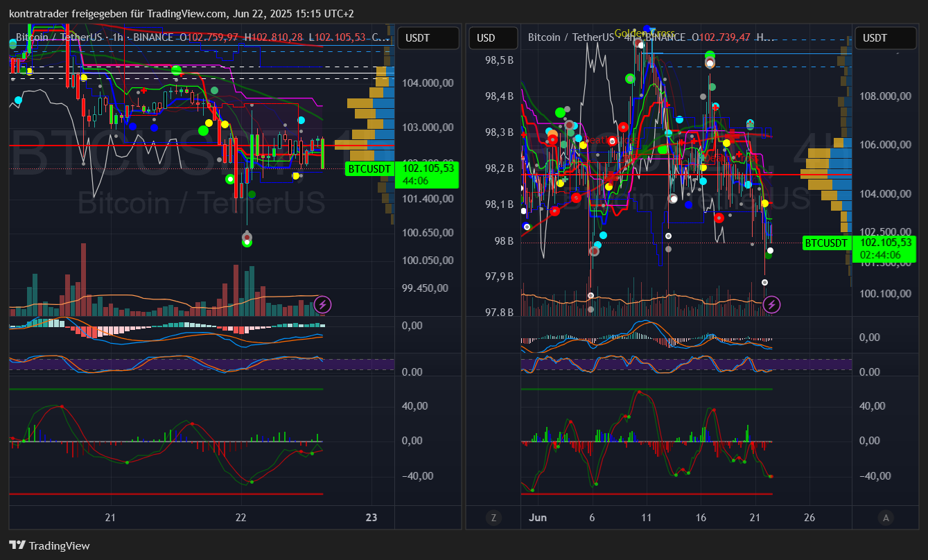Click the Golden Cross marker label
The width and height of the screenshot is (928, 560).
(x=645, y=33)
